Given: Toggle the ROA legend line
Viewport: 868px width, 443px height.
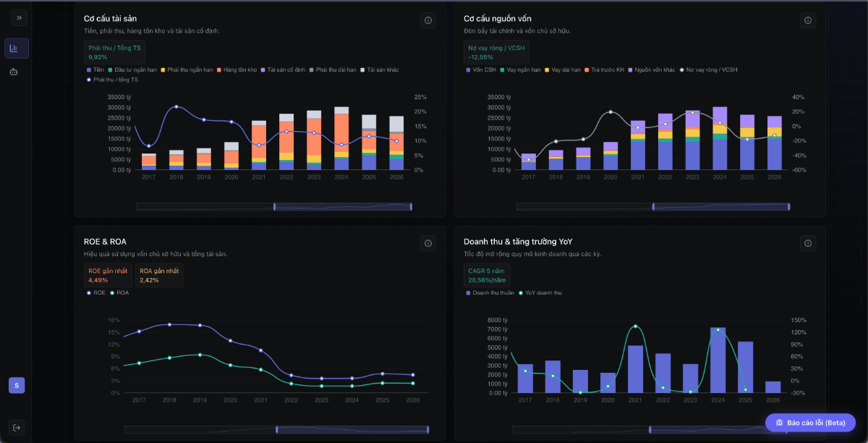Looking at the screenshot, I should click(119, 292).
